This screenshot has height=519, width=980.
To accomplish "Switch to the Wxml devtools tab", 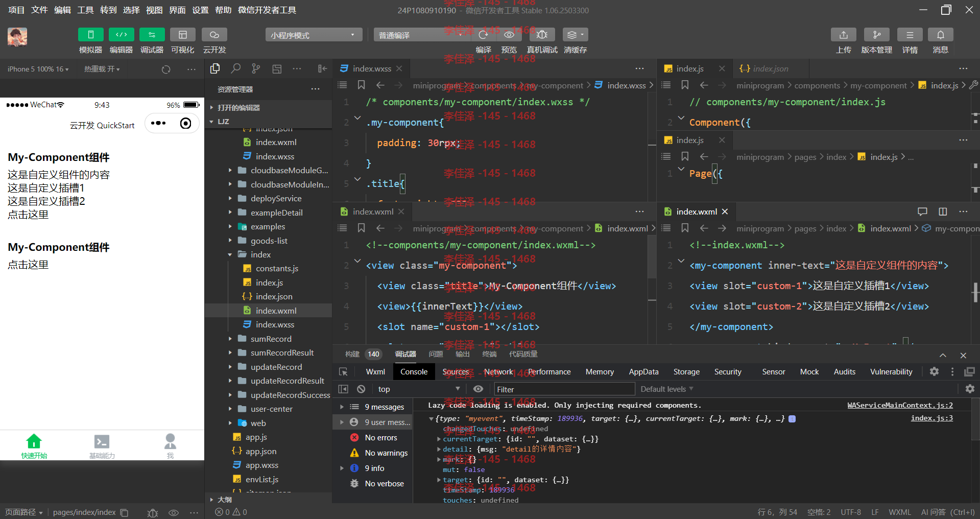I will pos(375,372).
